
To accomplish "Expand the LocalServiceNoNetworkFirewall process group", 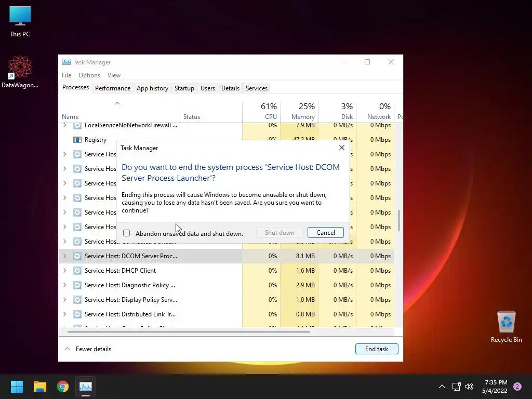I will pos(65,126).
